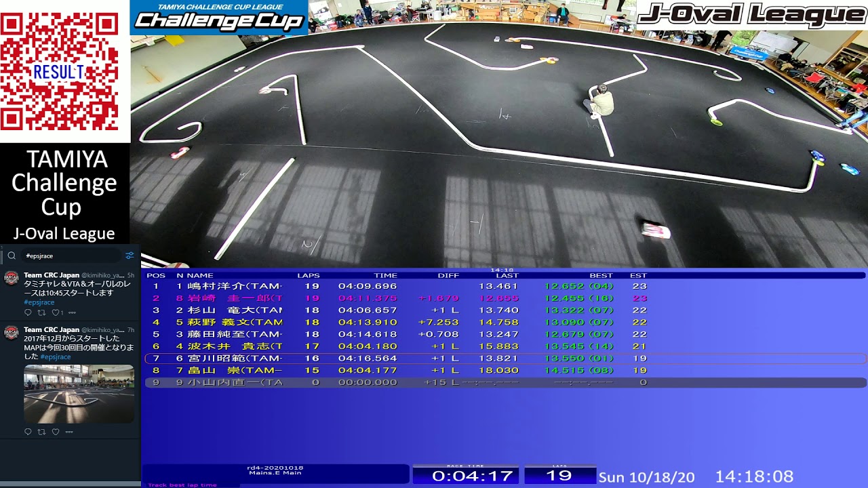
Task: Click the 7h timestamp on second tweet
Action: click(131, 330)
